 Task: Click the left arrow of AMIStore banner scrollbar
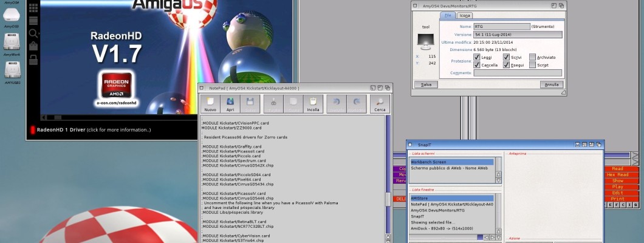[x=44, y=117]
